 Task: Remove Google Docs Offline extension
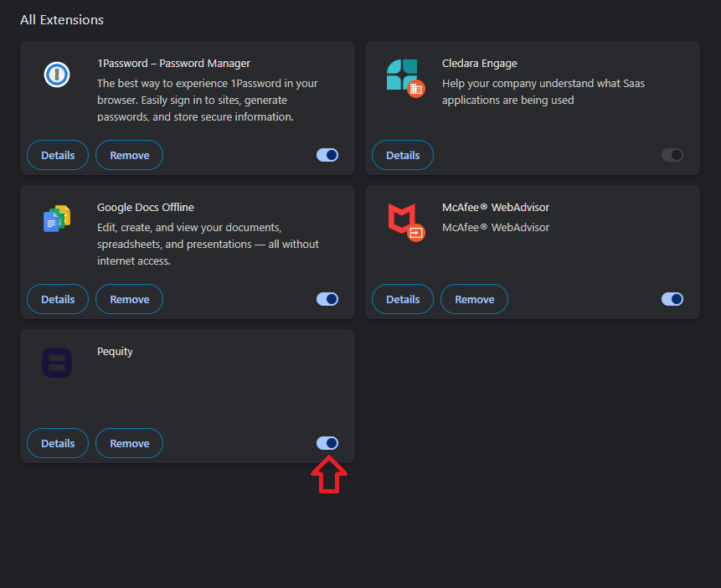click(x=129, y=299)
